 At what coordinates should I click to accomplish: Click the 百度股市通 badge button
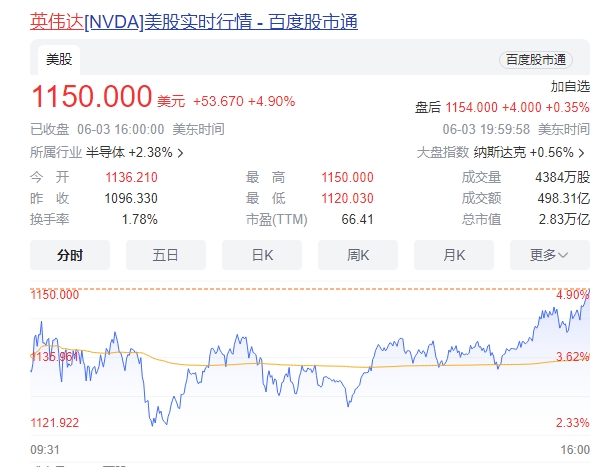point(536,60)
